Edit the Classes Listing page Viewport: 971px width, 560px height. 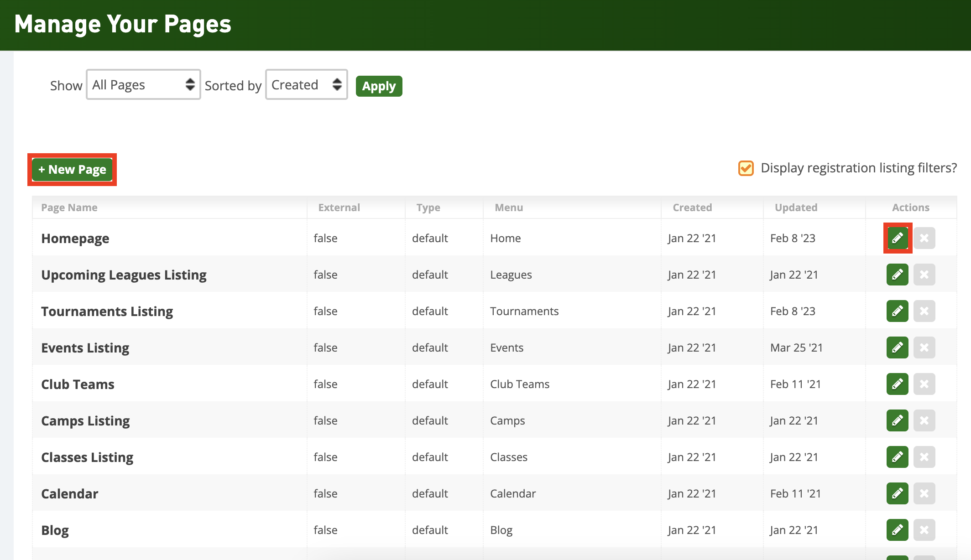click(897, 457)
